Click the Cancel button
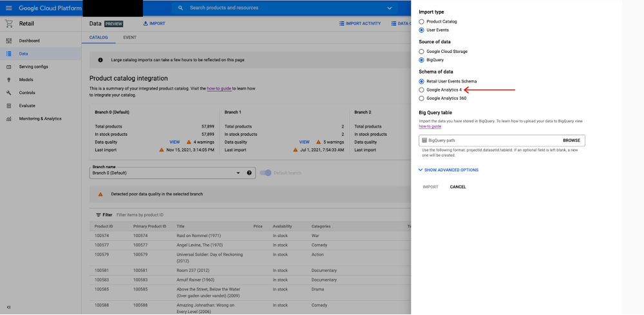Viewport: 644px width, 315px height. 458,187
